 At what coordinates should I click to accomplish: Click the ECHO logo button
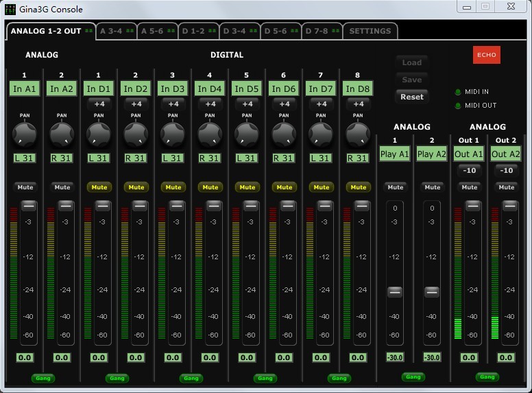(487, 55)
